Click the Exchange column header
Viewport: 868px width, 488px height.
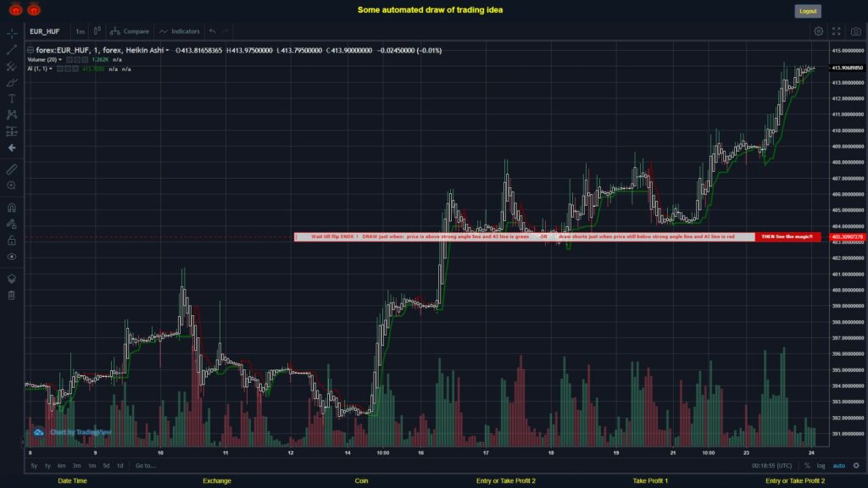coord(216,481)
